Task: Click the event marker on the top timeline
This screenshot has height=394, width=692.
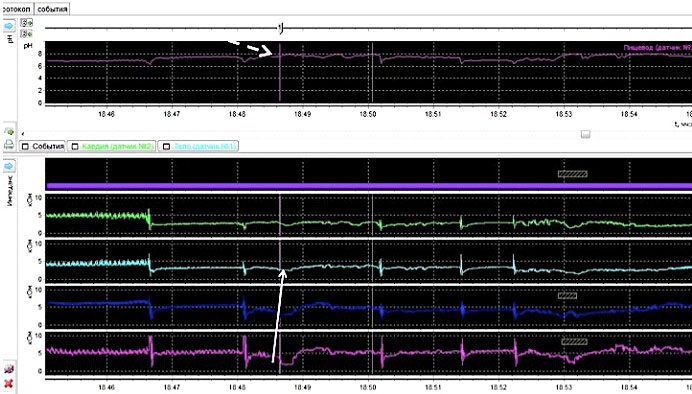Action: click(281, 28)
